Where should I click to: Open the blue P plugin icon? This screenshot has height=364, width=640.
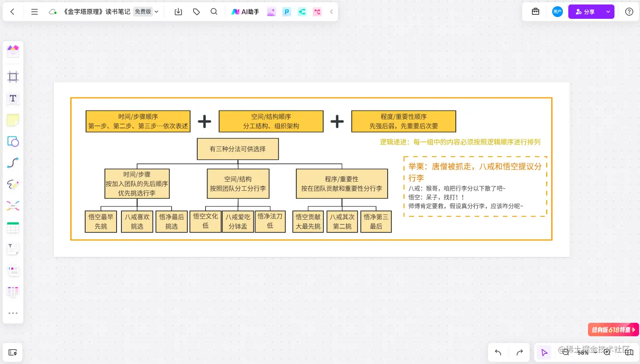click(x=287, y=12)
